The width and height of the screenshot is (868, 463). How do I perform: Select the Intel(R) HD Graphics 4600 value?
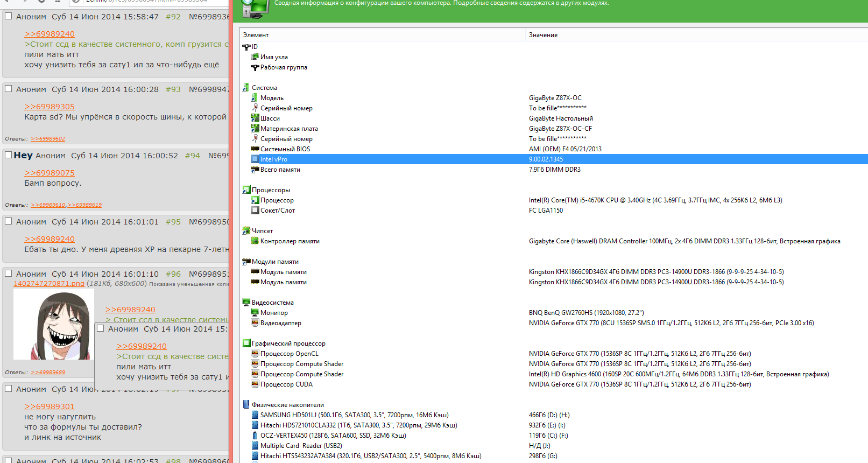pos(679,374)
